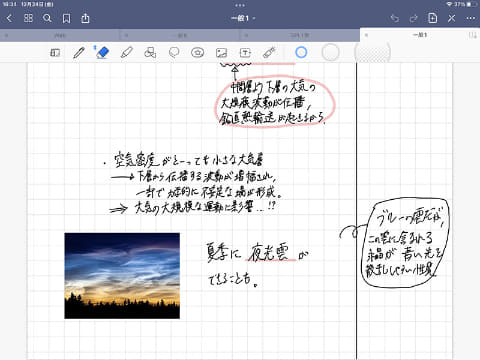Switch to the third document tab
Screen dimensions: 480x360
[300, 35]
